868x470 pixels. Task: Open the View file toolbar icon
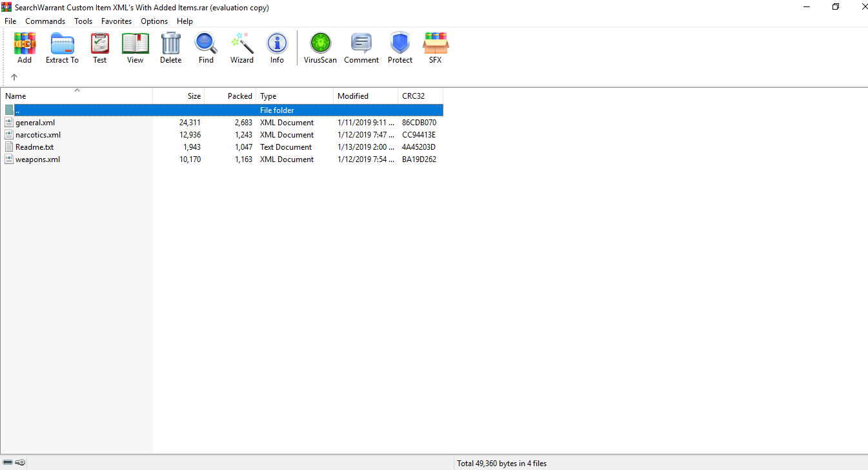(135, 48)
